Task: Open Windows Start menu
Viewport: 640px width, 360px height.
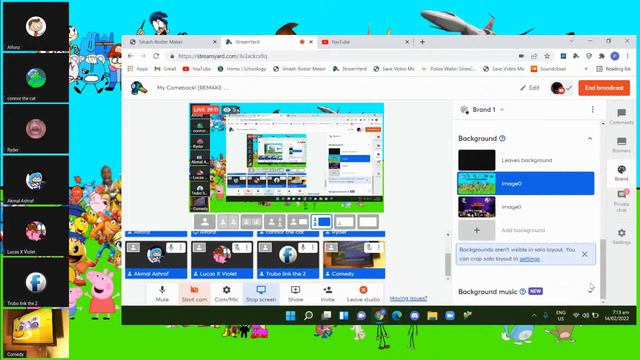Action: pyautogui.click(x=291, y=315)
